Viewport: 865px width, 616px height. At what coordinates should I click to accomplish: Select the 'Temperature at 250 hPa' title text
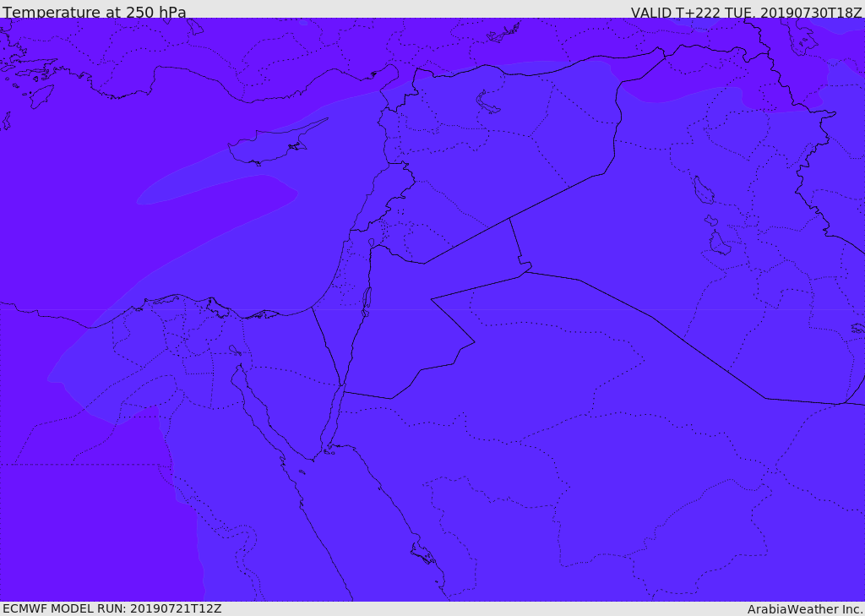pos(95,12)
